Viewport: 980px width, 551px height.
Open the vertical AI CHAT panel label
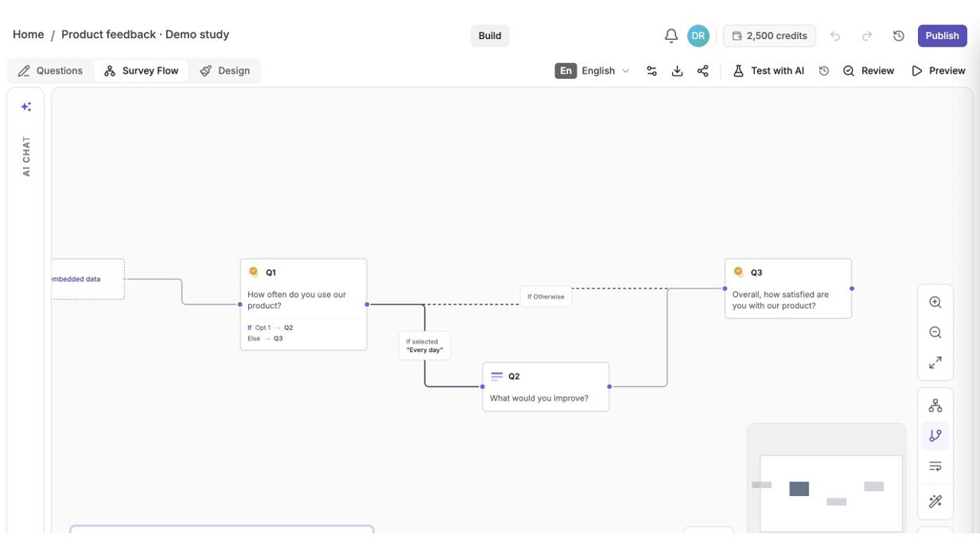[x=26, y=156]
